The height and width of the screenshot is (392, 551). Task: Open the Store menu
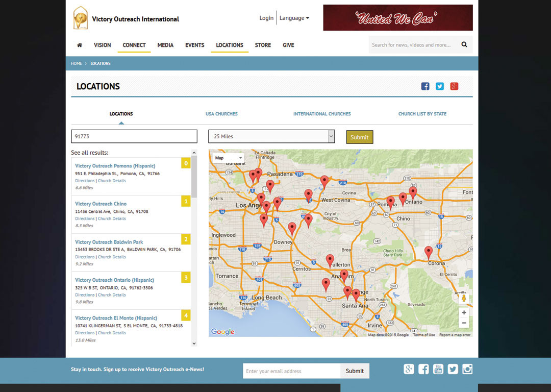(x=263, y=45)
